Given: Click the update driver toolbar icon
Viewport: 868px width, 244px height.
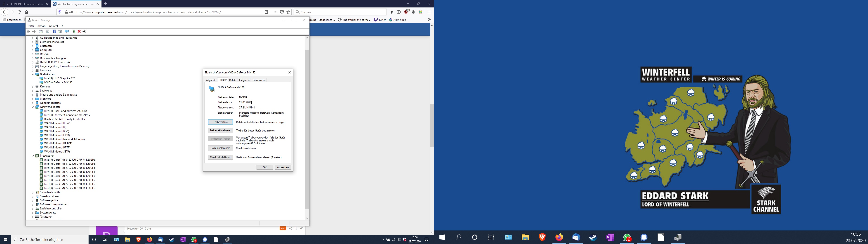Looking at the screenshot, I should coord(74,31).
